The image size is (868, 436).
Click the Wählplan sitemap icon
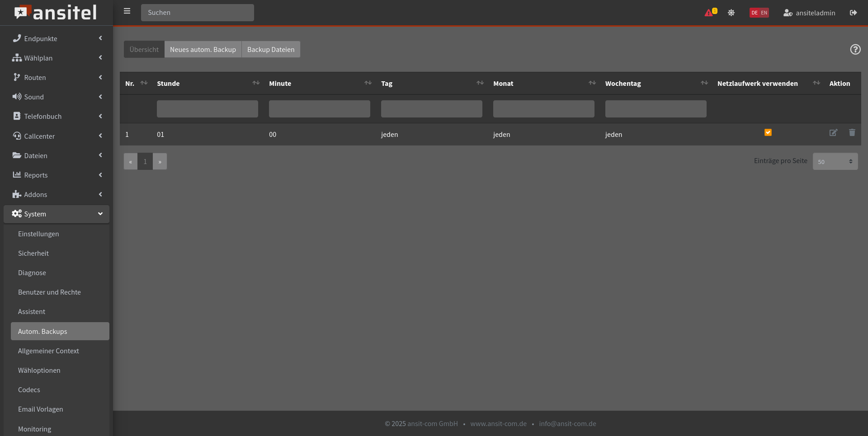point(17,58)
